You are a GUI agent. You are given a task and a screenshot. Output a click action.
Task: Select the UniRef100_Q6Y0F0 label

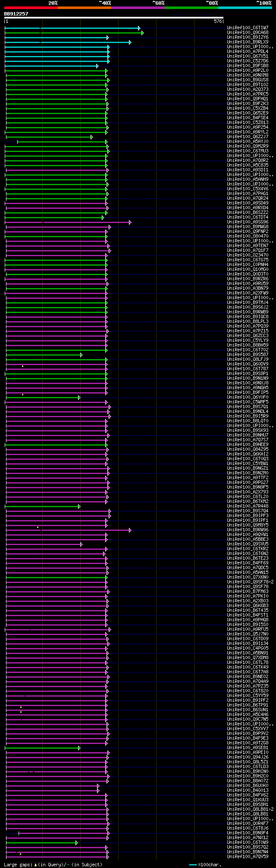(x=248, y=397)
